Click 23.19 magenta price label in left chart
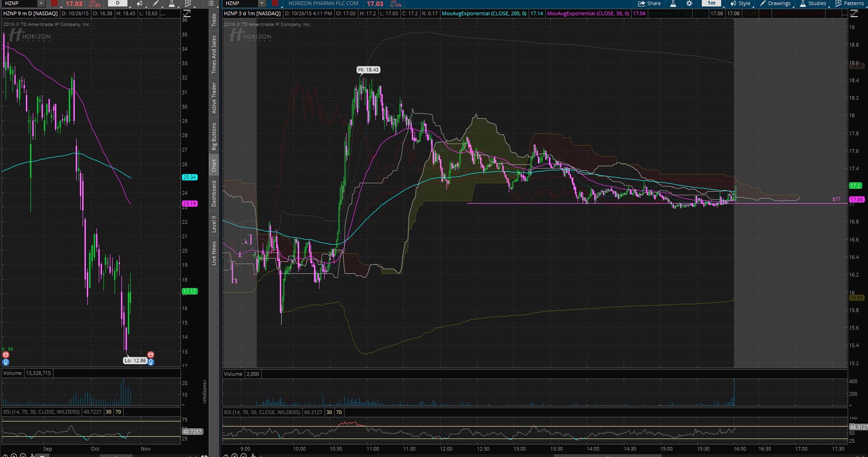The height and width of the screenshot is (457, 868). click(190, 204)
